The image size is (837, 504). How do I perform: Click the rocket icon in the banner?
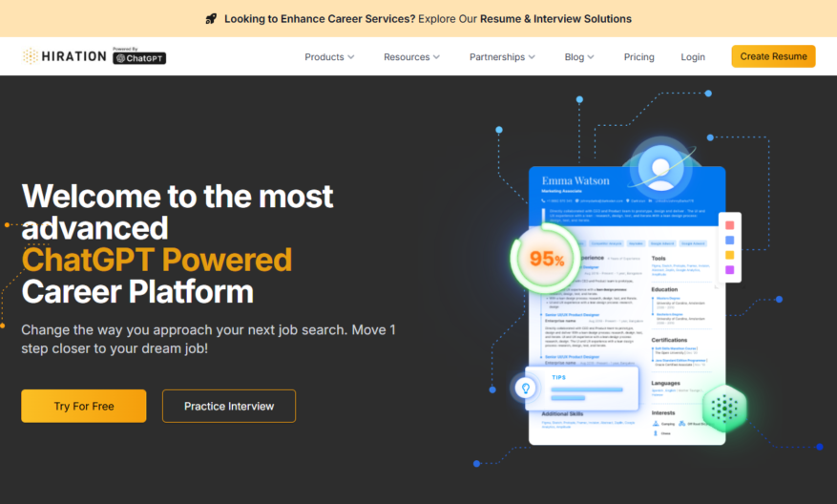pos(211,19)
